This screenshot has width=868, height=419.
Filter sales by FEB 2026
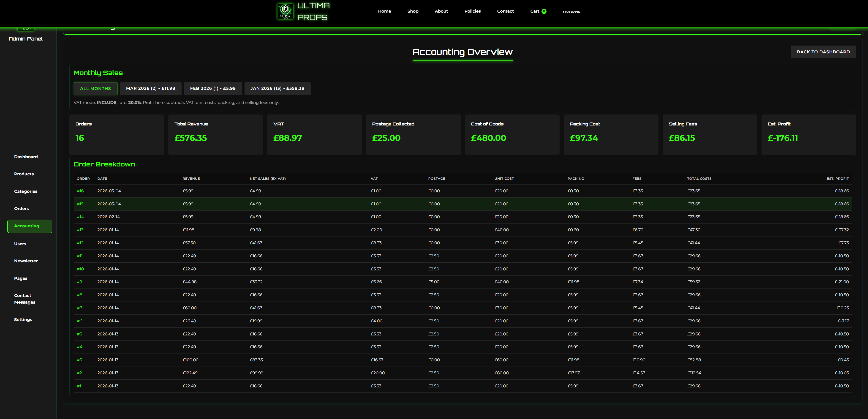[213, 89]
